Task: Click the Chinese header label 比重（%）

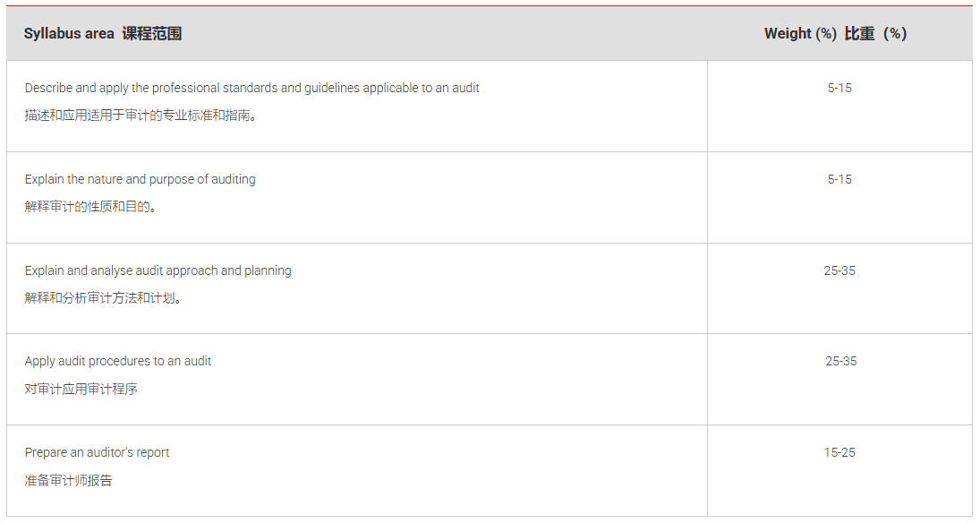Action: pyautogui.click(x=876, y=34)
